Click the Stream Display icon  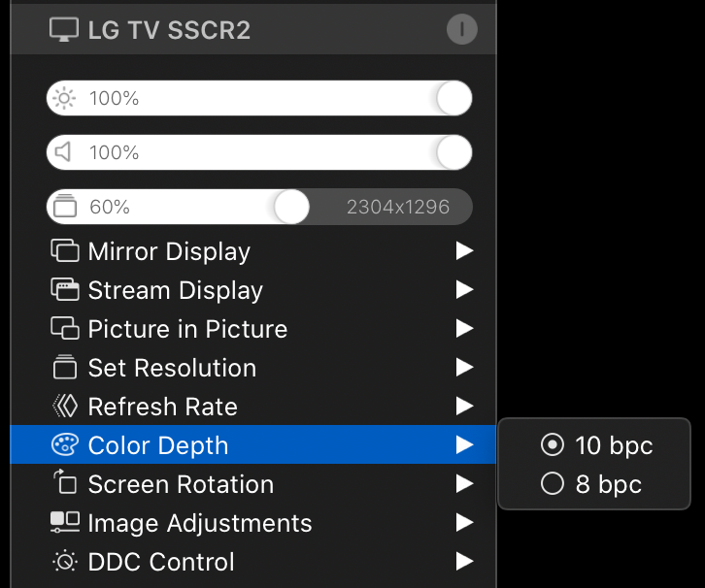point(64,290)
